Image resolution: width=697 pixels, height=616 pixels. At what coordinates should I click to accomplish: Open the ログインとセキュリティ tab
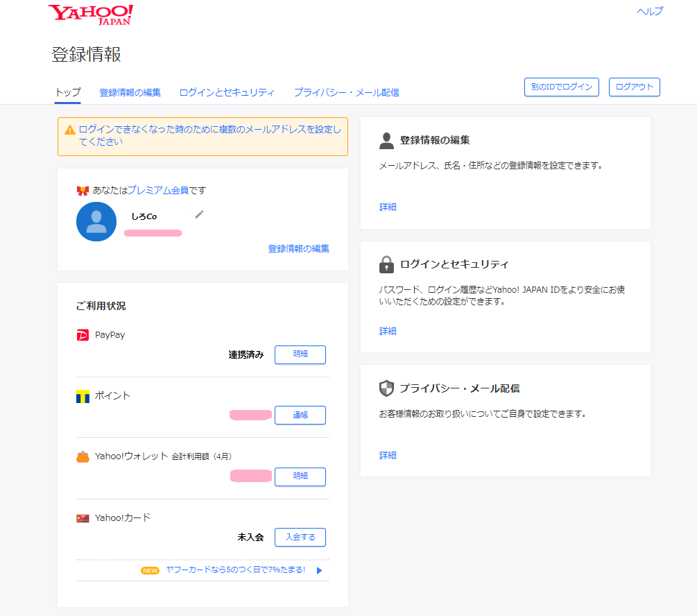[x=227, y=92]
